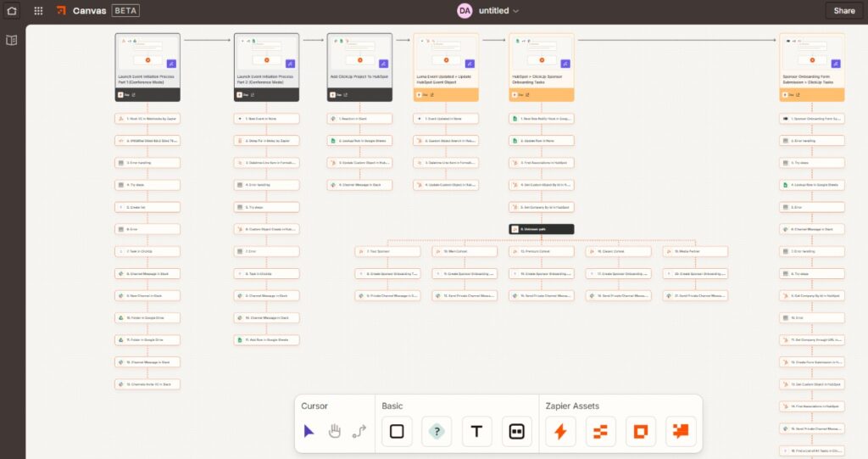This screenshot has height=459, width=868.
Task: Insert the Zapier Tables asset
Action: click(x=600, y=431)
